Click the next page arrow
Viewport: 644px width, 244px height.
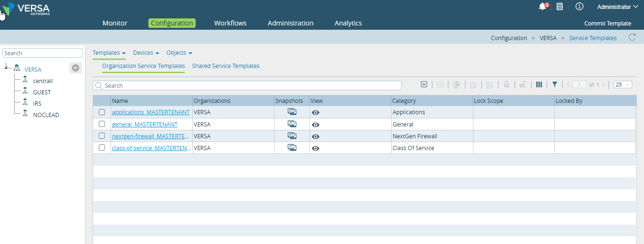[x=604, y=84]
